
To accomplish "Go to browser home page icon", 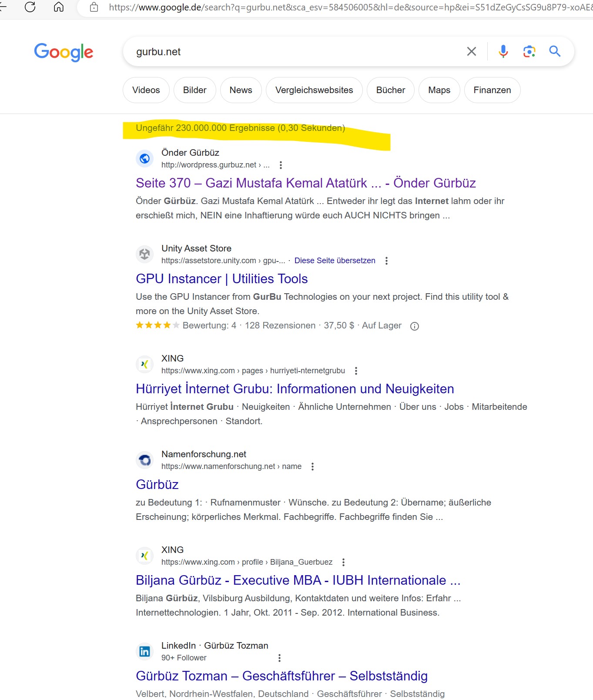I will click(x=59, y=7).
